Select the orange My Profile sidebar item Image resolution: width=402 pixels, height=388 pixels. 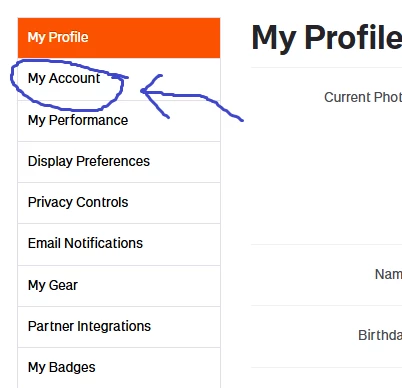pos(119,38)
